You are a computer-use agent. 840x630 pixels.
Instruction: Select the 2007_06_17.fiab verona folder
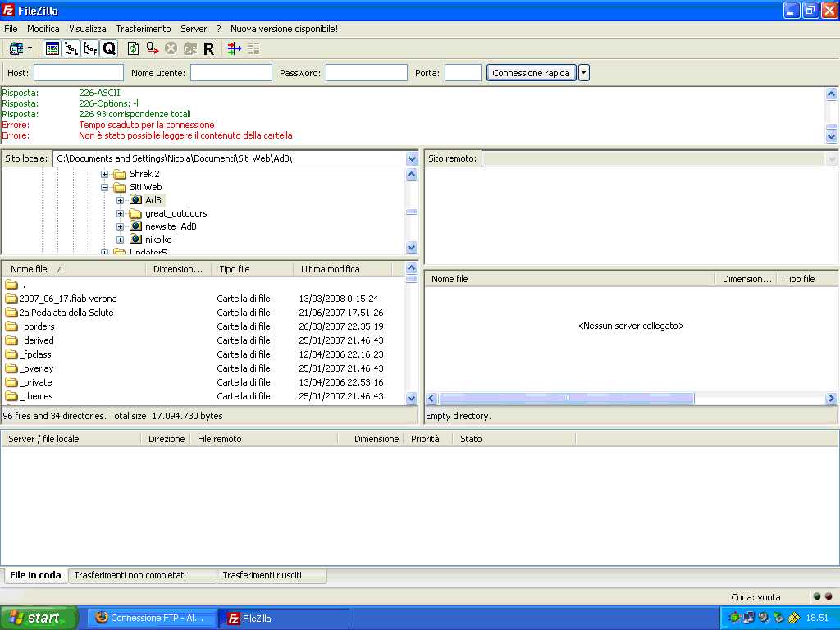pos(67,299)
